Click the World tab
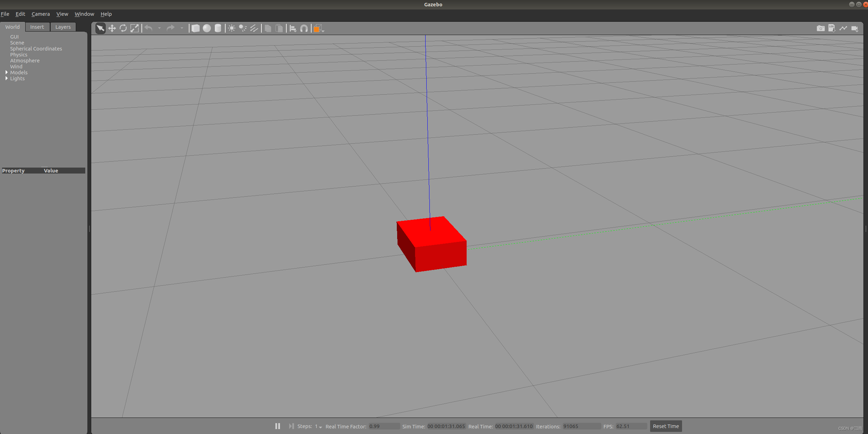Image resolution: width=868 pixels, height=434 pixels. pos(12,26)
